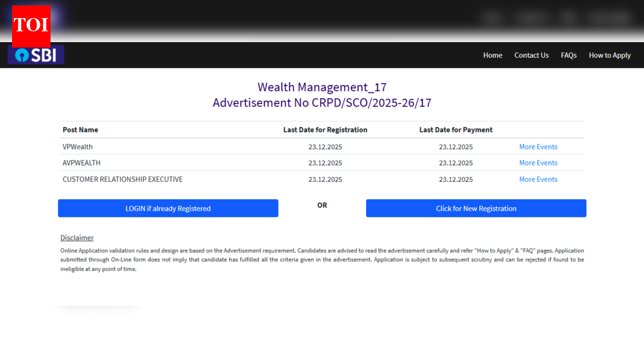
Task: Open the How to Apply page
Action: [x=609, y=55]
